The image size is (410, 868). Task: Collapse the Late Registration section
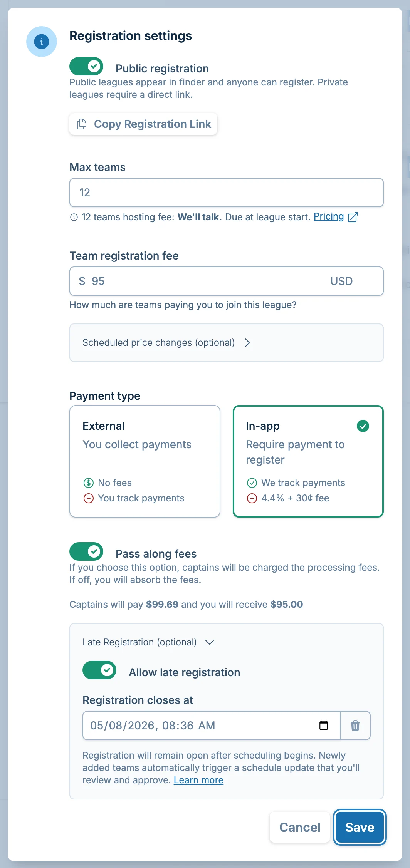tap(210, 642)
